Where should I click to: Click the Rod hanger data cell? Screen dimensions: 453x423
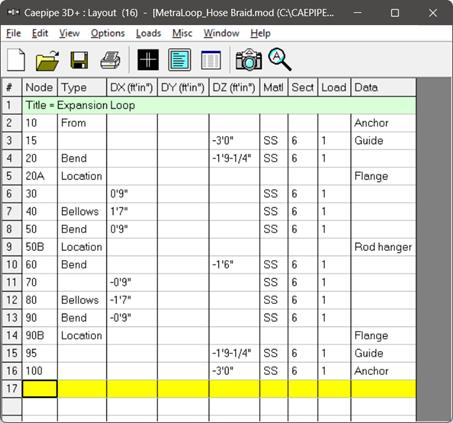pyautogui.click(x=383, y=247)
